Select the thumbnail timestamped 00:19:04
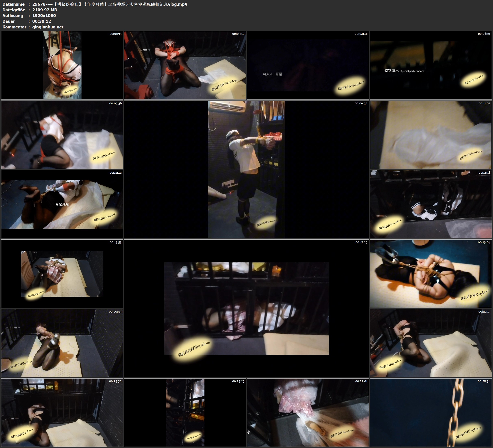 click(x=431, y=273)
